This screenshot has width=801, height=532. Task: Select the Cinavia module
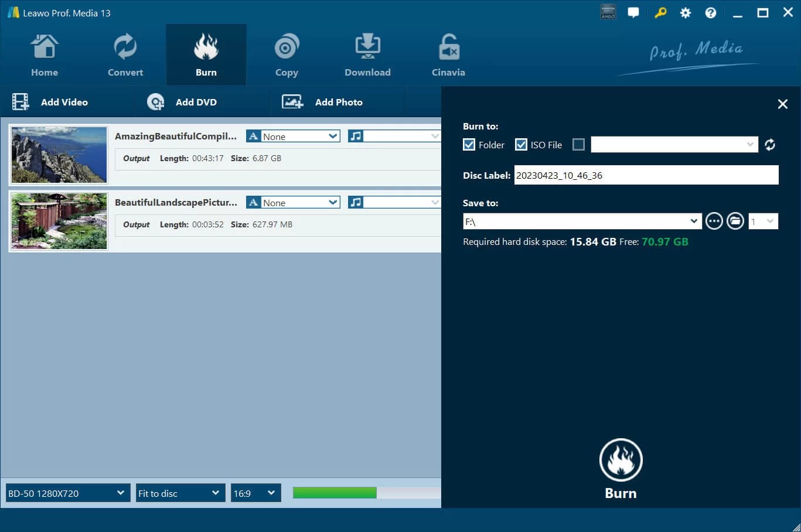click(448, 53)
